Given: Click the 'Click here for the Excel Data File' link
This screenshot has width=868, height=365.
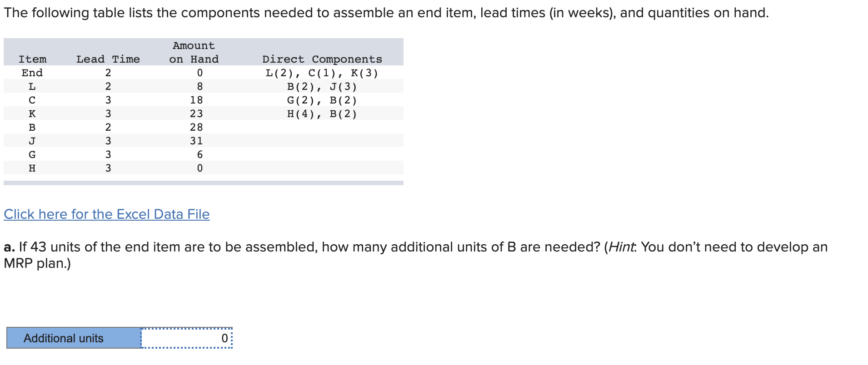Looking at the screenshot, I should click(106, 214).
